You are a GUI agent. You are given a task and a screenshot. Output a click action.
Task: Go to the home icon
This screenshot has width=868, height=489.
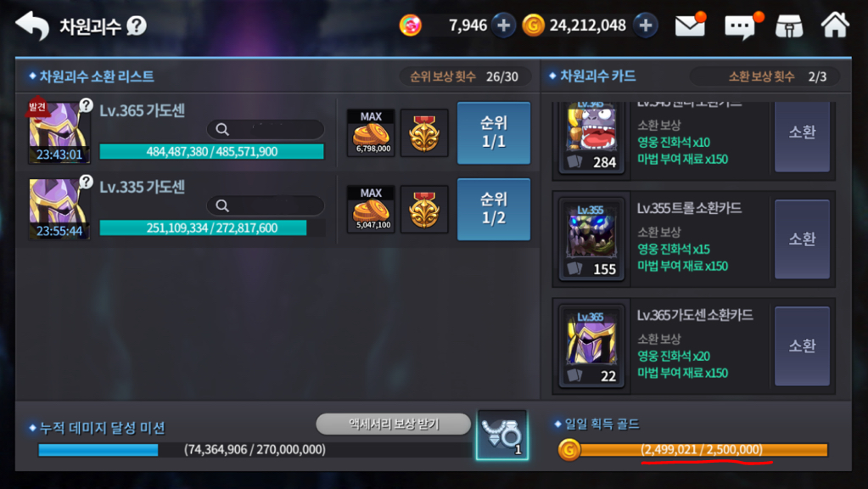coord(835,25)
